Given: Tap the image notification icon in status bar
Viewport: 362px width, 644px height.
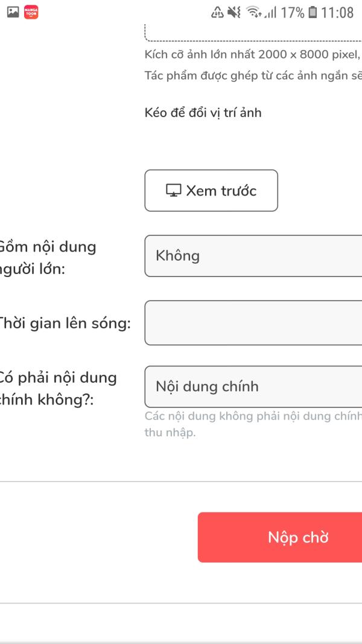Looking at the screenshot, I should [x=11, y=12].
